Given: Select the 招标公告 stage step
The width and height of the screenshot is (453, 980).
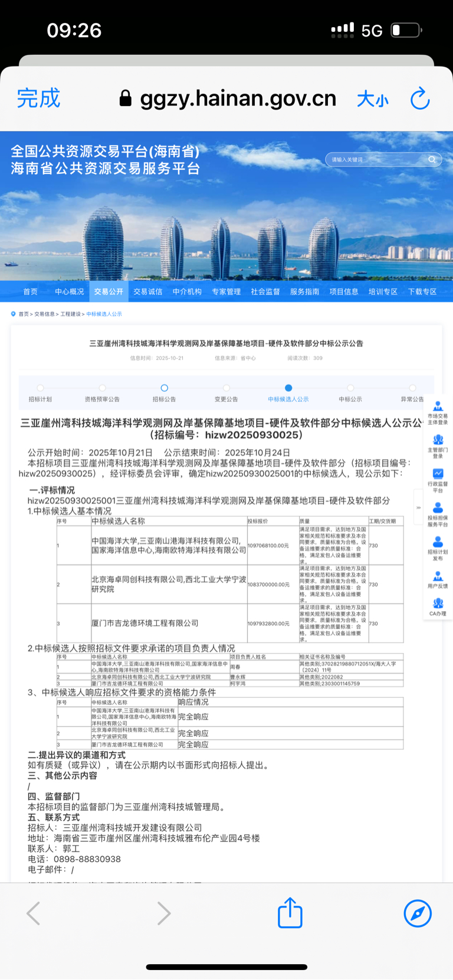Looking at the screenshot, I should click(x=165, y=394).
